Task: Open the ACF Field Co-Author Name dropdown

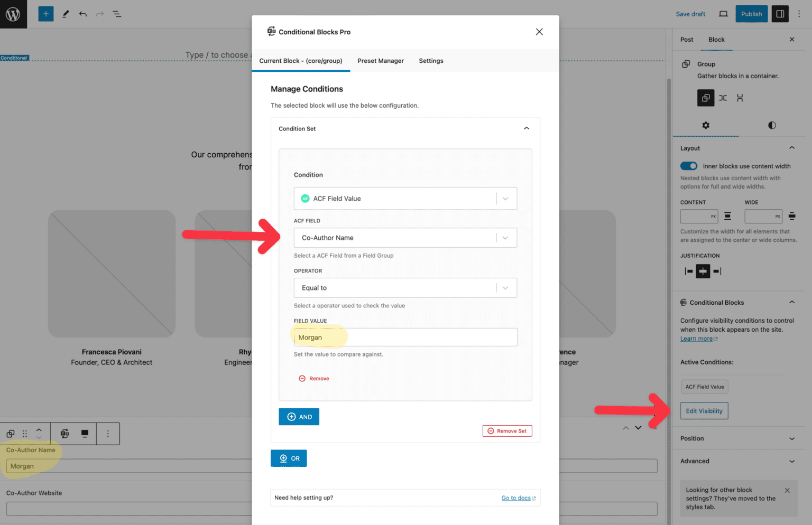Action: click(x=405, y=238)
